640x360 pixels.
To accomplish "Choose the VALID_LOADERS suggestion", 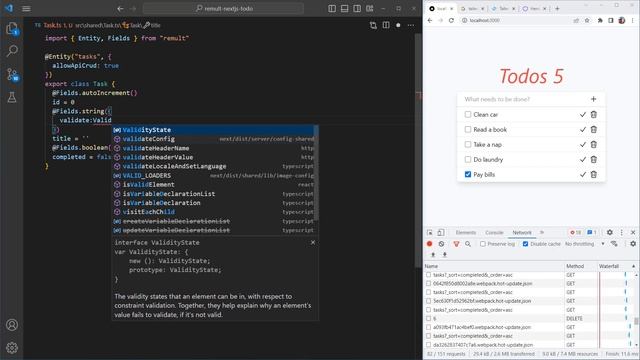I will (214, 176).
